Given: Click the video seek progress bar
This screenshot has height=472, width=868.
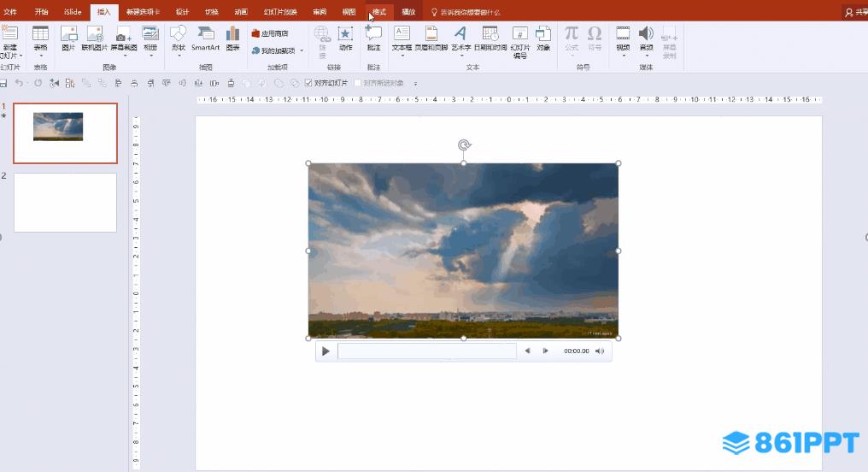Looking at the screenshot, I should click(x=427, y=351).
